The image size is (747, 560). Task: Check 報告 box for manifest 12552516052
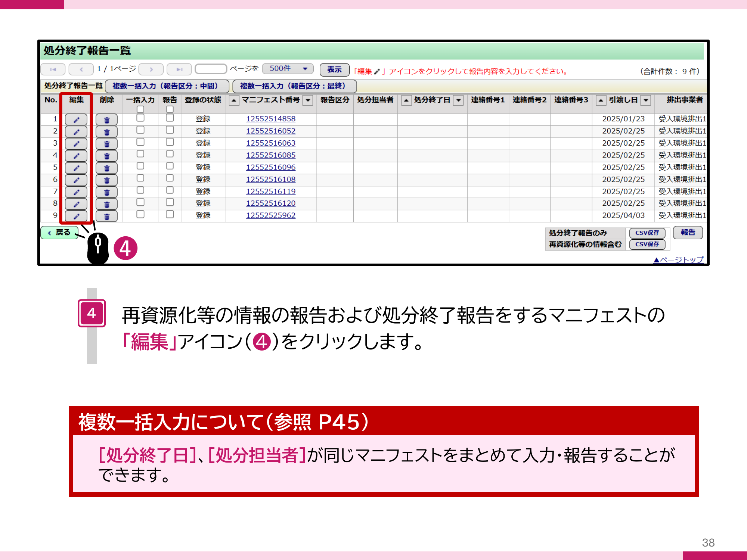tap(170, 130)
